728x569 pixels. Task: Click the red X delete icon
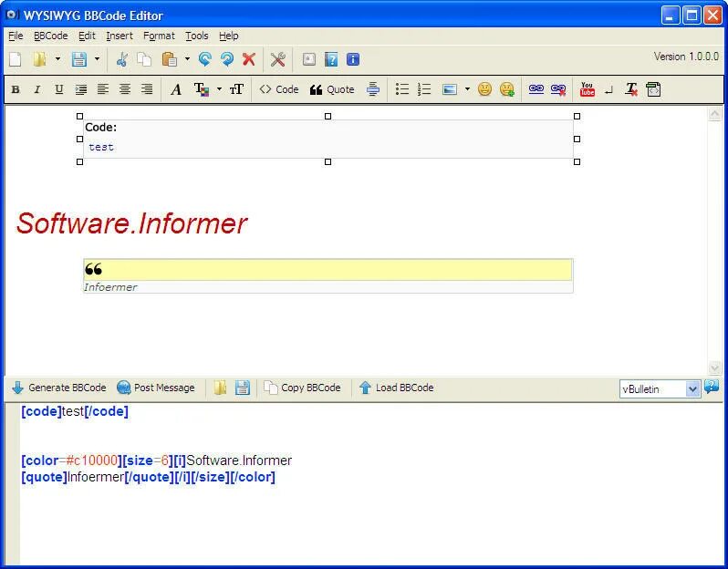click(249, 59)
